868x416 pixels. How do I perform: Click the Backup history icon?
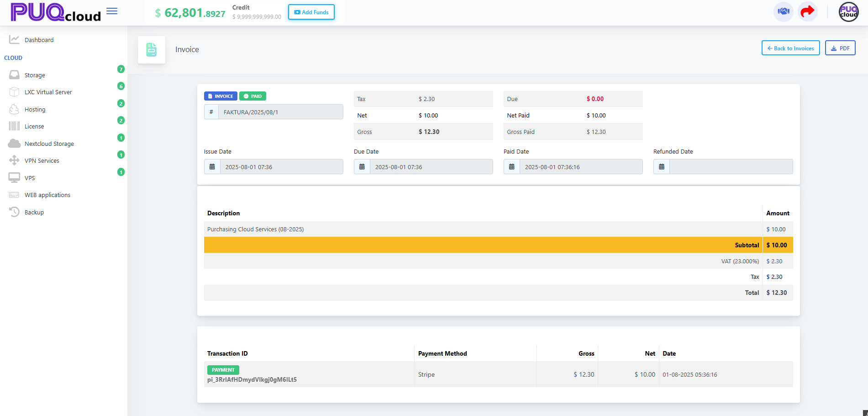[x=14, y=212]
